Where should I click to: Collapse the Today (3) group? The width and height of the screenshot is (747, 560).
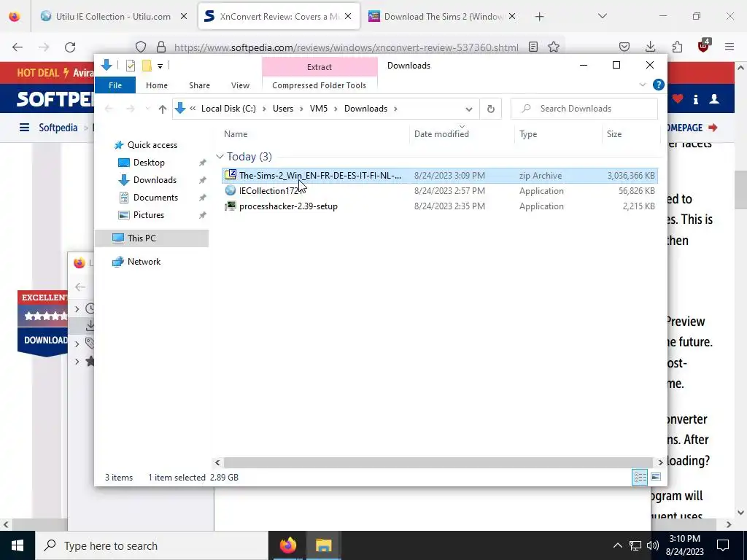coord(220,157)
